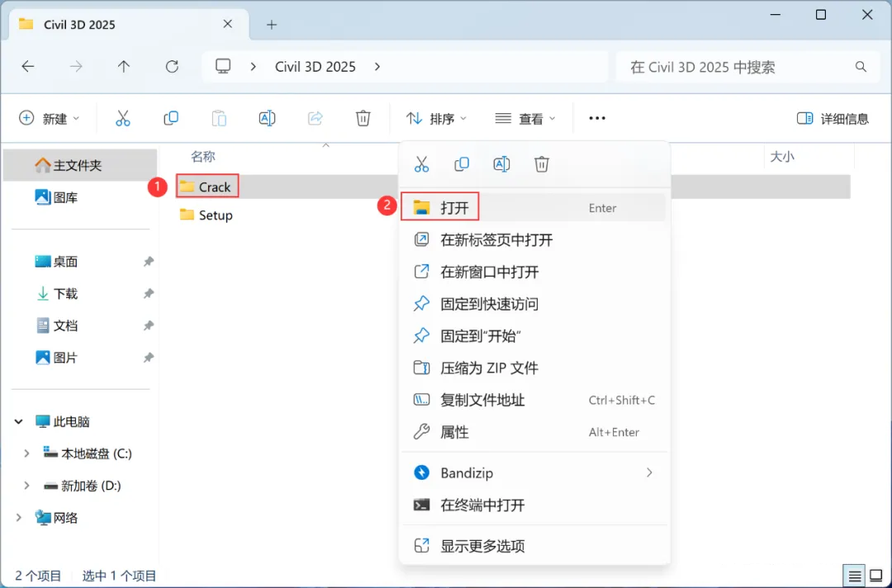This screenshot has height=588, width=892.
Task: Open the three-dot more options menu
Action: point(597,118)
